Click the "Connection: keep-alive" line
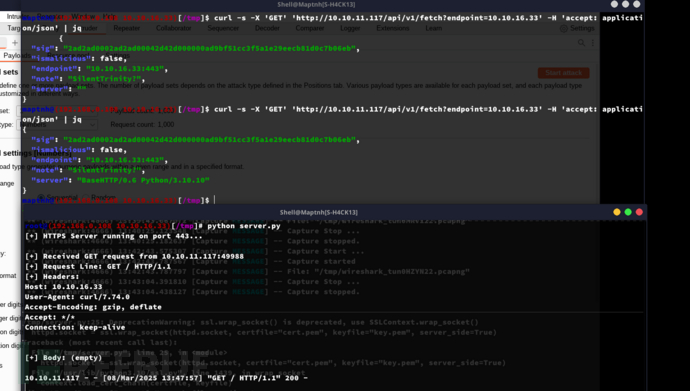The width and height of the screenshot is (690, 391). coord(75,327)
